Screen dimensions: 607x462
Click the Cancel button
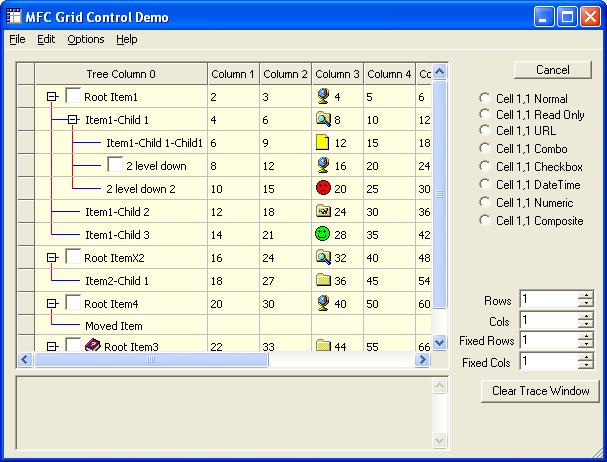(552, 70)
